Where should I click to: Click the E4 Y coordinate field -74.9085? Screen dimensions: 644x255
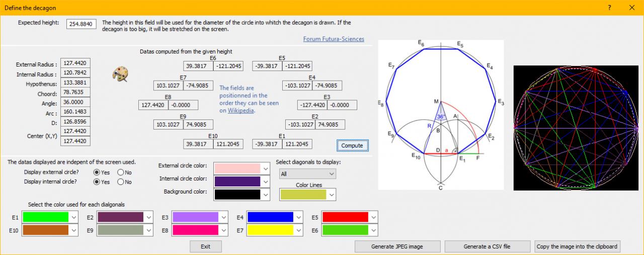coord(327,86)
